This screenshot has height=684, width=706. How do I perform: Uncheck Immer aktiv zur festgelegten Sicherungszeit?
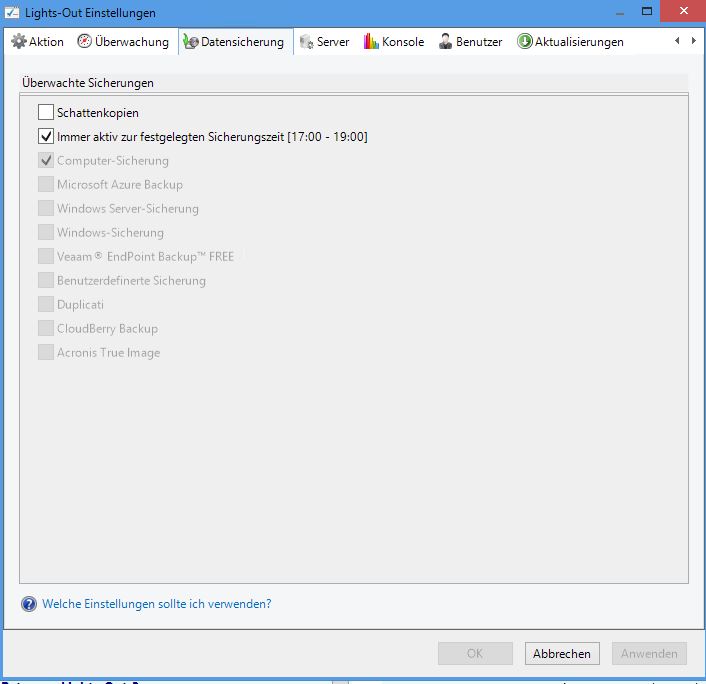coord(46,137)
